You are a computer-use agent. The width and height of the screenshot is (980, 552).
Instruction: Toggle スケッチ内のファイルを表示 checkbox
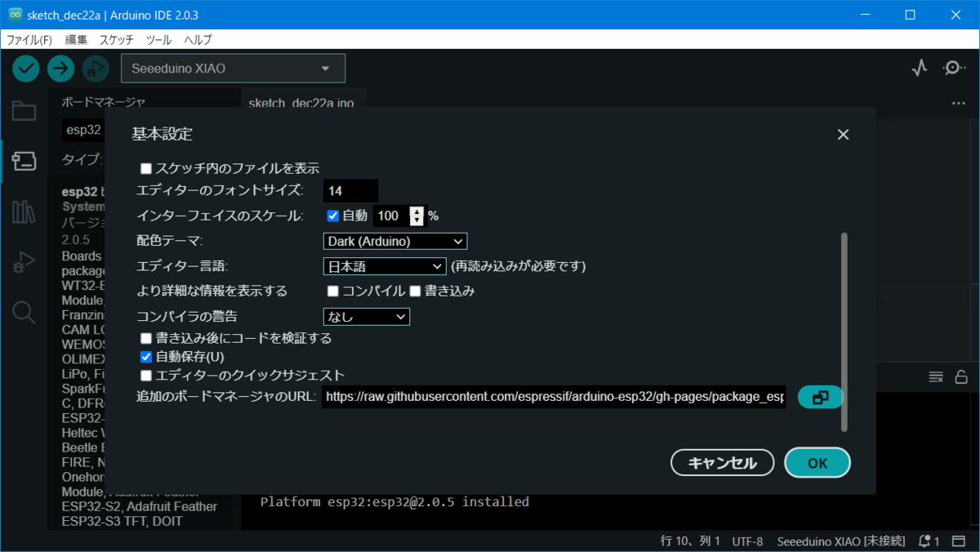tap(146, 168)
